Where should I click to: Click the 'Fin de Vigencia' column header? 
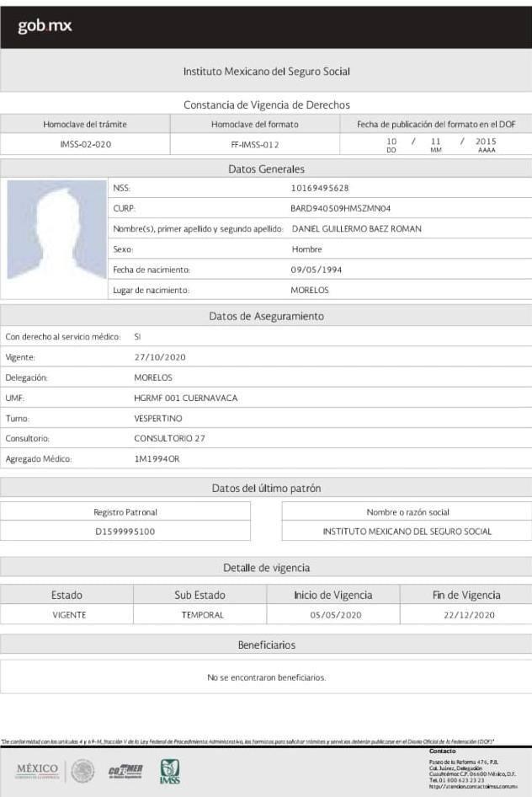(466, 595)
